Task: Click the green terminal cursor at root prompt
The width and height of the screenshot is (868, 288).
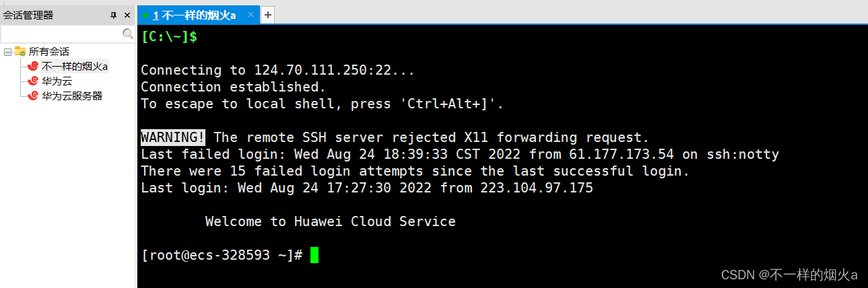Action: 314,256
